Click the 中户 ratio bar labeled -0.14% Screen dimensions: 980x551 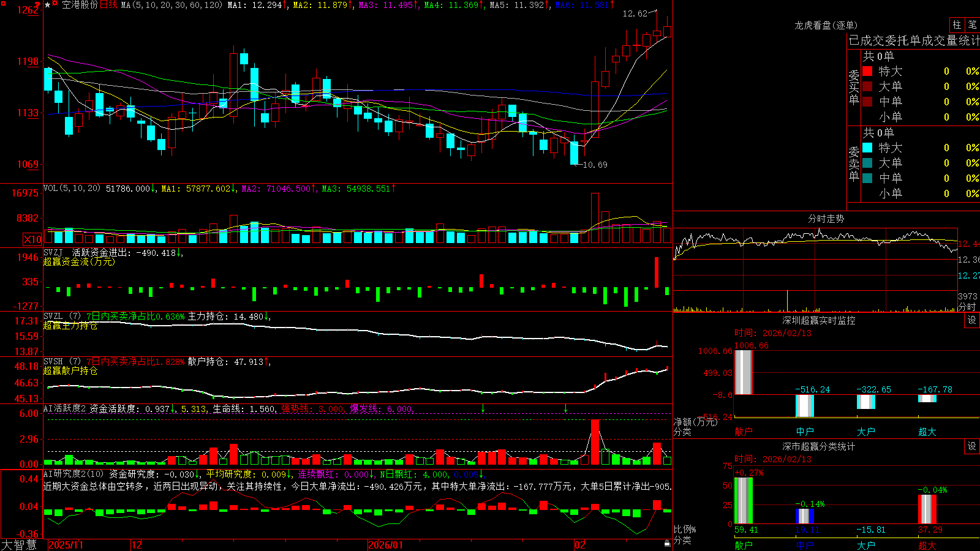click(x=805, y=516)
